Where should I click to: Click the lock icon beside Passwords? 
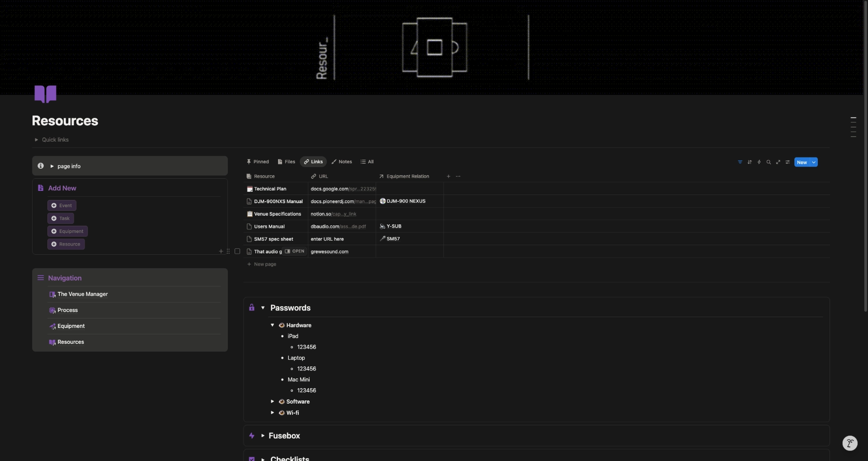point(252,307)
